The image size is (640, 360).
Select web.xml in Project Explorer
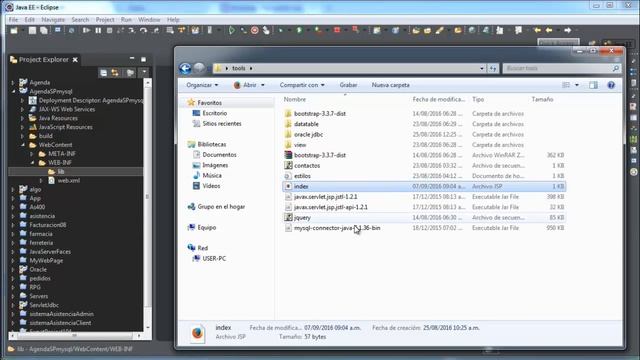[69, 180]
